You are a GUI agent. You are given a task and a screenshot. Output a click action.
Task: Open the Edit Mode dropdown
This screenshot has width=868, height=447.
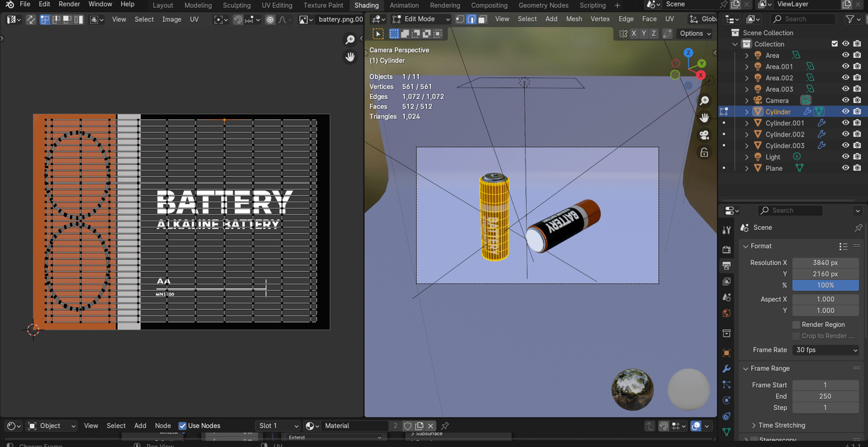point(421,19)
